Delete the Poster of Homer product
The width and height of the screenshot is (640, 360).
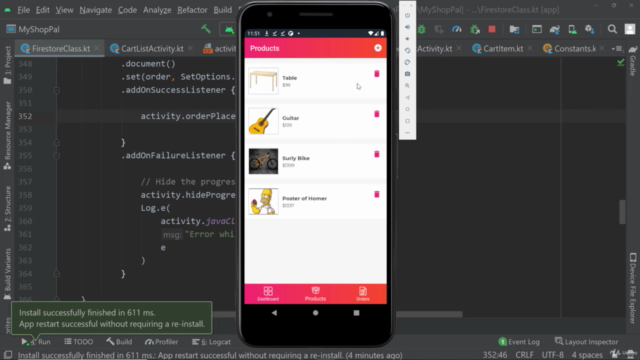tap(377, 194)
